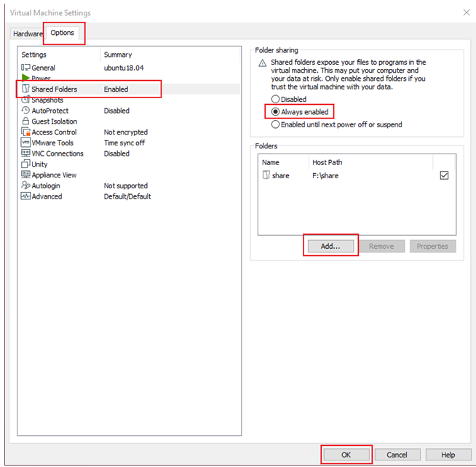Image resolution: width=476 pixels, height=467 pixels.
Task: Select the Access Control row
Action: tap(129, 132)
